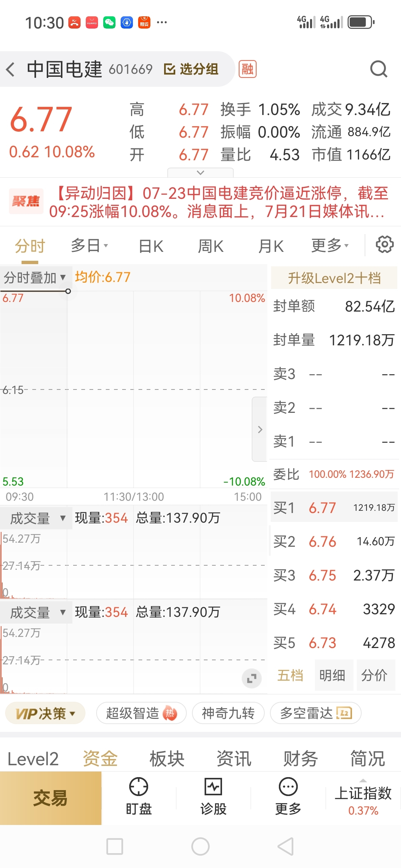Open 超级智造 feature
The width and height of the screenshot is (401, 868).
click(141, 713)
